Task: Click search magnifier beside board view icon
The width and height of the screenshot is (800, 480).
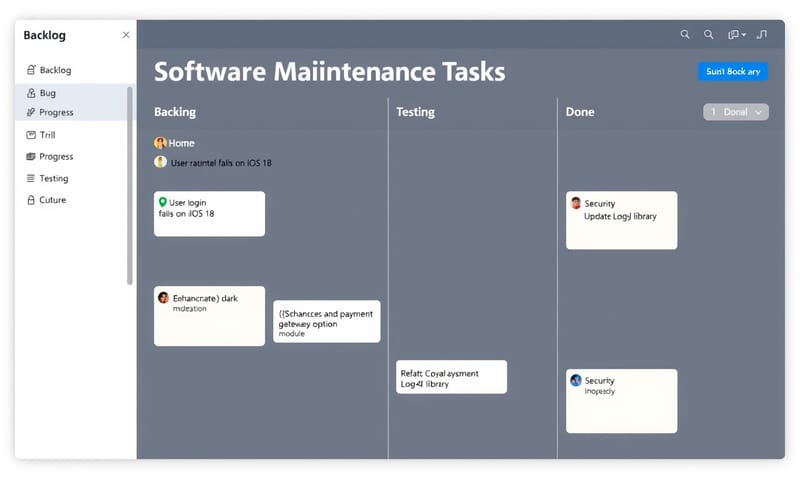Action: pyautogui.click(x=709, y=35)
